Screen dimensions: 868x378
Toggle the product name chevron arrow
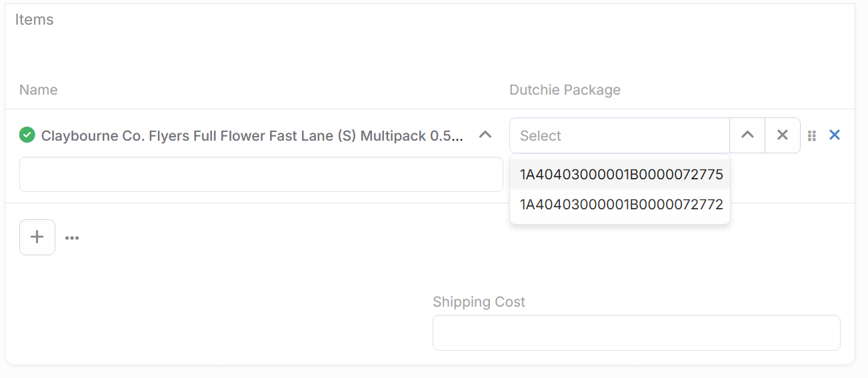(x=485, y=135)
